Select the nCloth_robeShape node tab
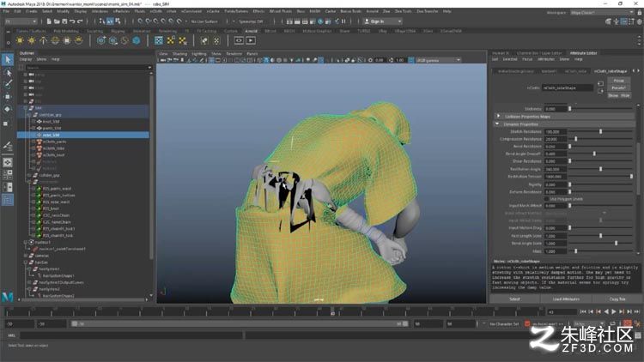 tap(611, 71)
